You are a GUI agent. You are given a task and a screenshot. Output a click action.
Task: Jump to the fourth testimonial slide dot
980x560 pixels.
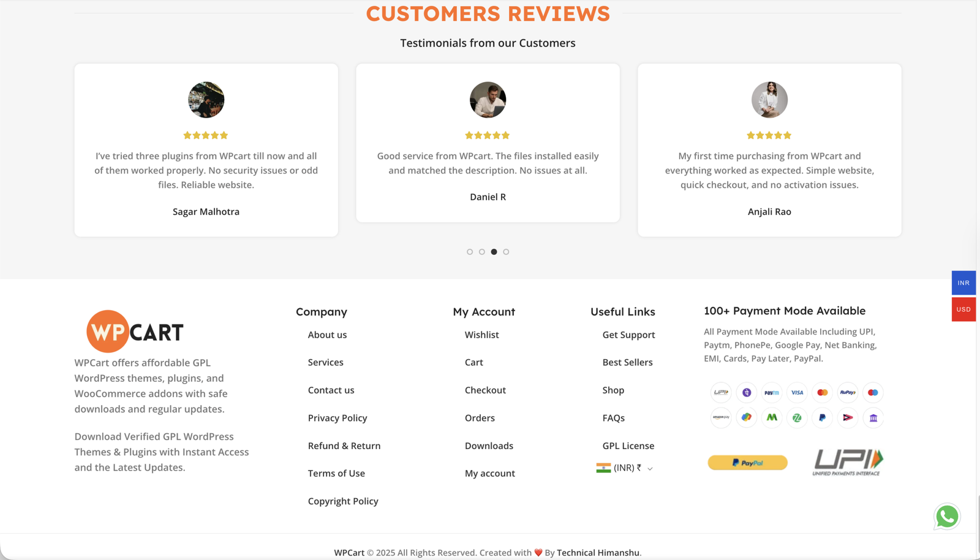coord(506,252)
